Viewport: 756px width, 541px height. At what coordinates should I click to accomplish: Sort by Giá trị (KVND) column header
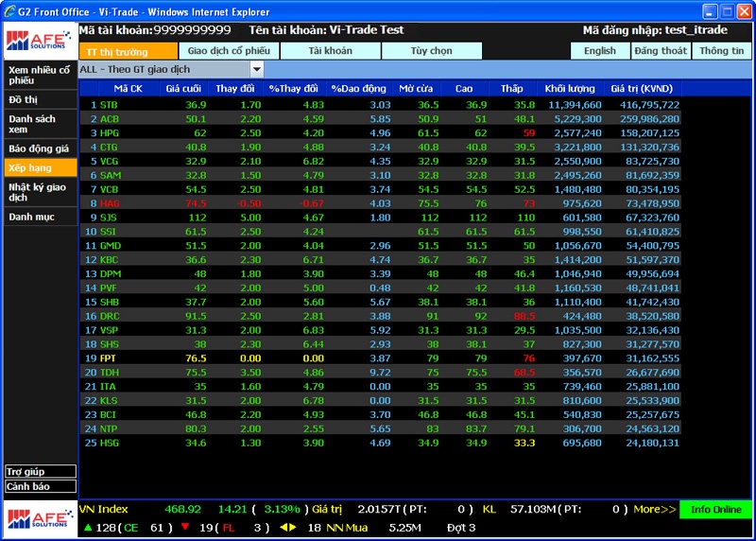[642, 88]
